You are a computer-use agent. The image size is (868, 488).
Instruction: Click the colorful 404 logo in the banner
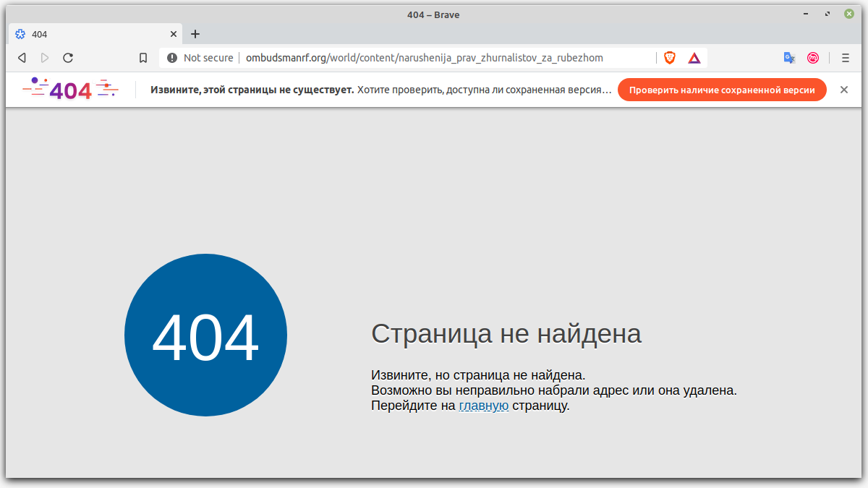point(70,89)
